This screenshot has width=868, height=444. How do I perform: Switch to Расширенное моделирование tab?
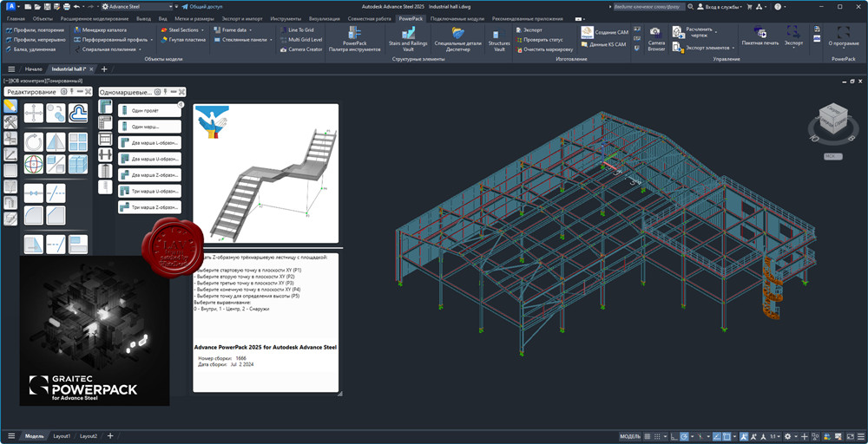pos(95,18)
